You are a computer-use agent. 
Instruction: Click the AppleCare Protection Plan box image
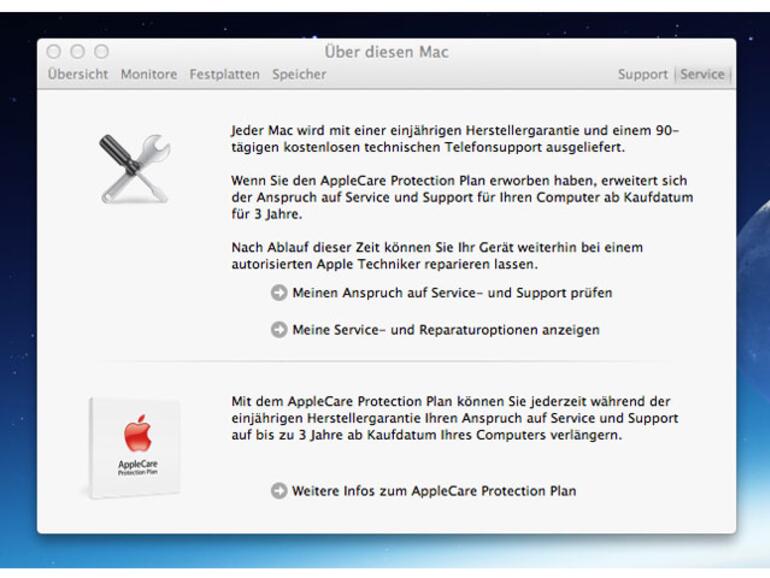click(x=134, y=447)
